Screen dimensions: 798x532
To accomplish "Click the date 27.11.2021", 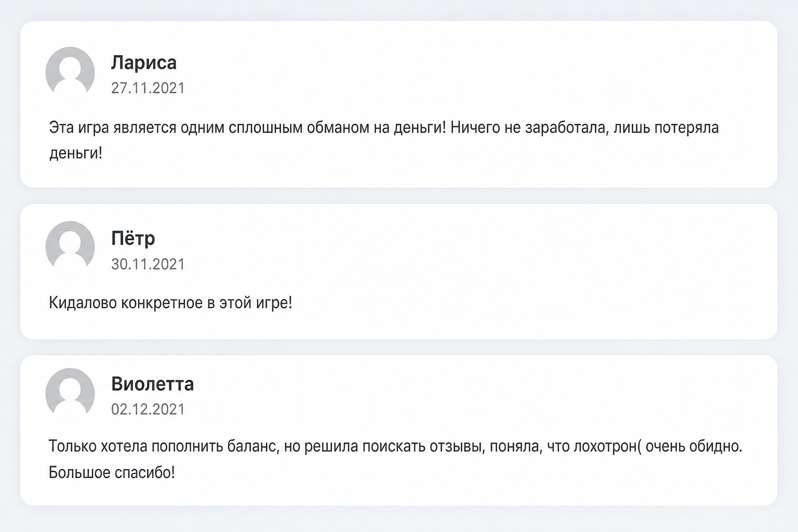I will (148, 88).
